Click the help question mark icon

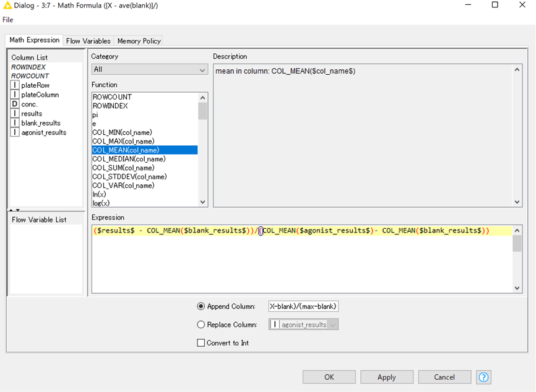pos(483,377)
